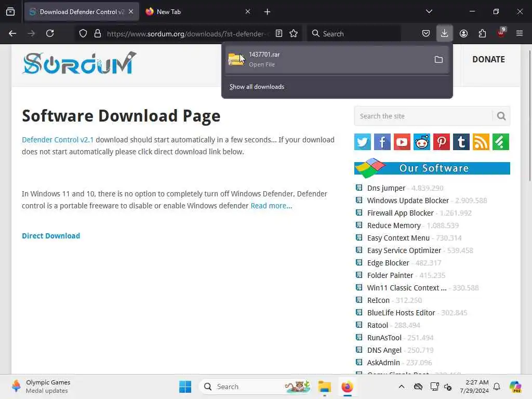
Task: Click the DONATE menu item
Action: click(x=488, y=59)
